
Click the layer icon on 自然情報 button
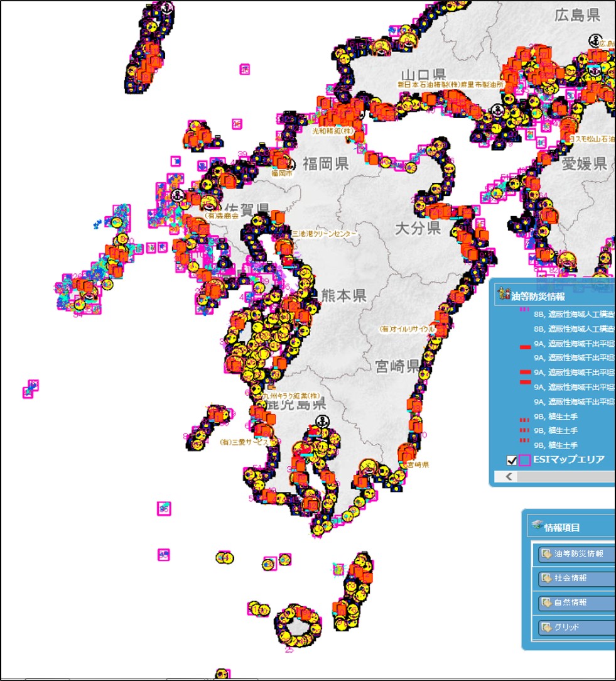(x=546, y=602)
